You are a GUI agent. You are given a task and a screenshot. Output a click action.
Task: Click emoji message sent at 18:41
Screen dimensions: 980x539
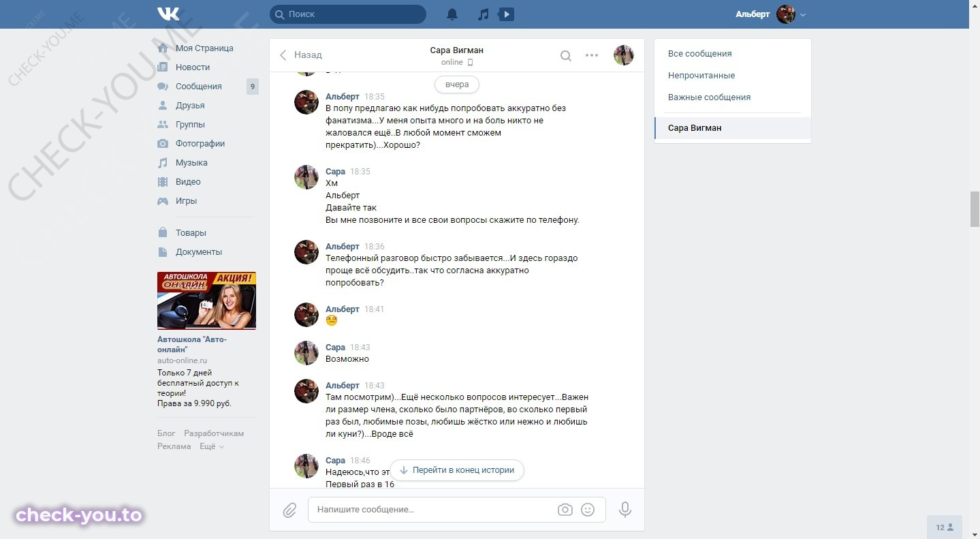332,321
